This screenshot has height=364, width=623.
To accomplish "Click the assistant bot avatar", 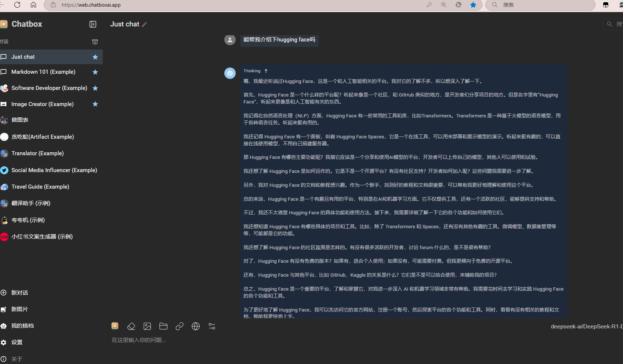I will 230,73.
